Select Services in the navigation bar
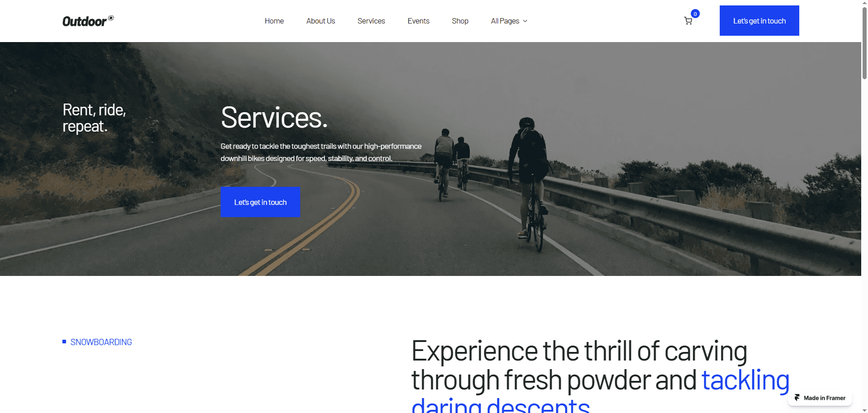This screenshot has width=868, height=413. 371,21
